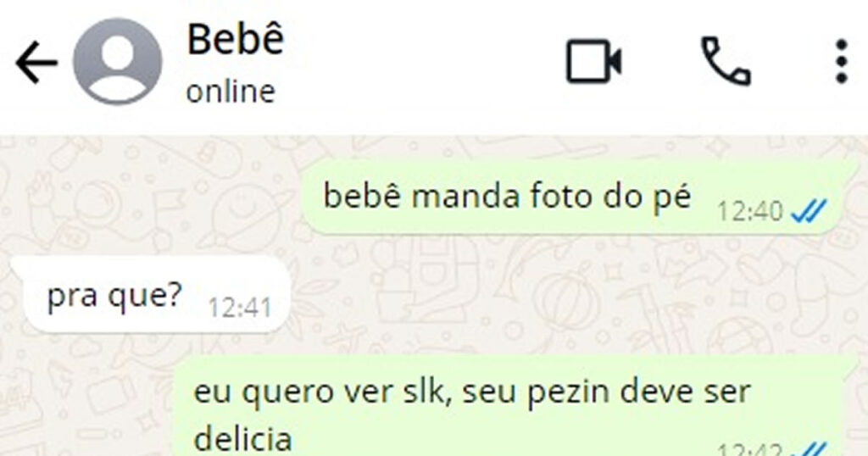Image resolution: width=868 pixels, height=456 pixels.
Task: Start a video call with Bebê
Action: click(593, 61)
